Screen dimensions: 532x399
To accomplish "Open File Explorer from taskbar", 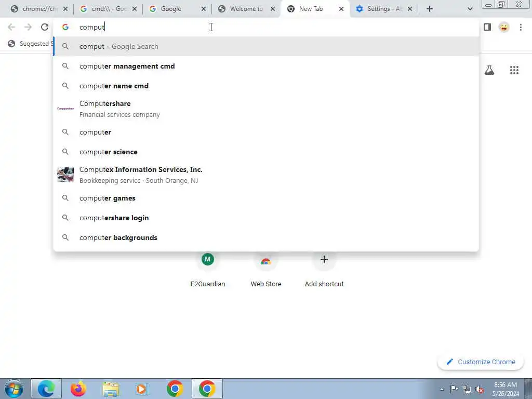I will pyautogui.click(x=111, y=389).
